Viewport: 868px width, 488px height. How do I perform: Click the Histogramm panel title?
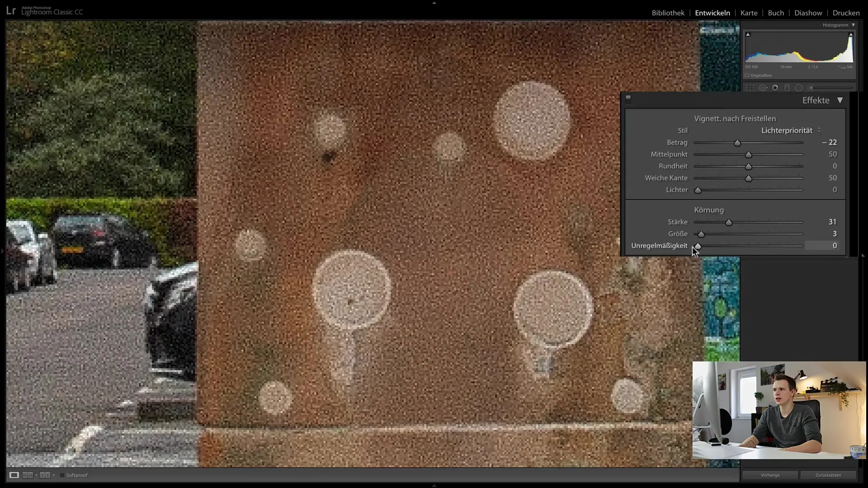[x=835, y=25]
